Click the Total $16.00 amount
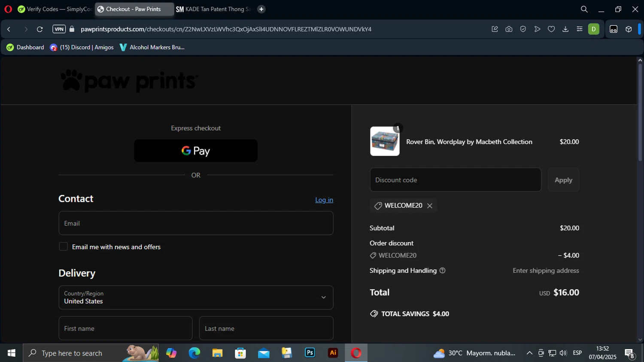This screenshot has width=644, height=362. (x=566, y=292)
